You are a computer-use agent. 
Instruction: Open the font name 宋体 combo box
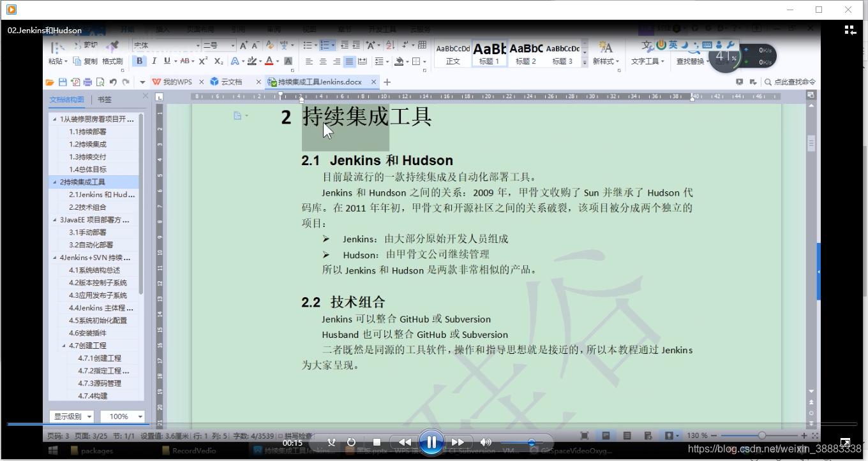click(x=166, y=45)
